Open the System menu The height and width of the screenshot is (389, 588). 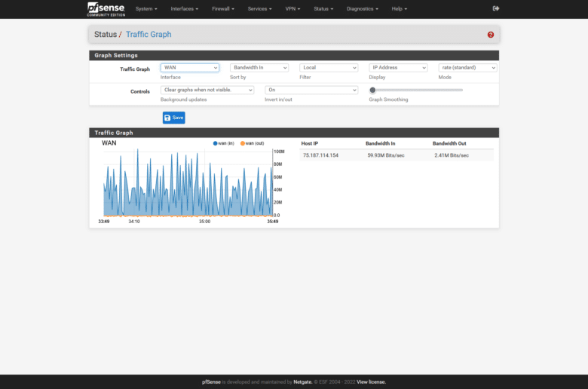coord(146,8)
